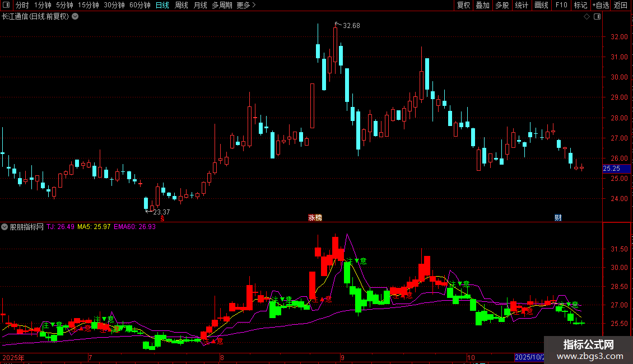The image size is (633, 364).
Task: Click the 叠加 overlay button
Action: click(482, 5)
